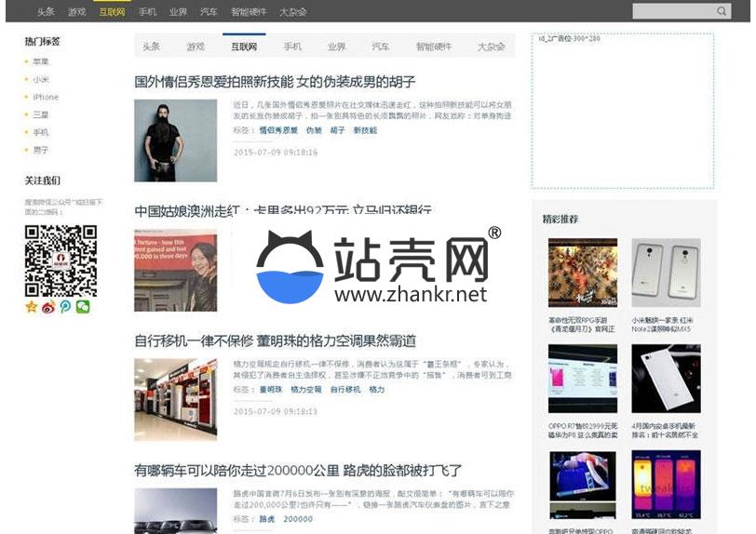Open the OPPO R7 presentation thumbnail

[583, 379]
